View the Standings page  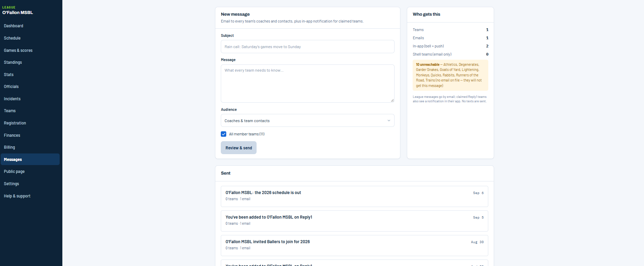(x=13, y=62)
